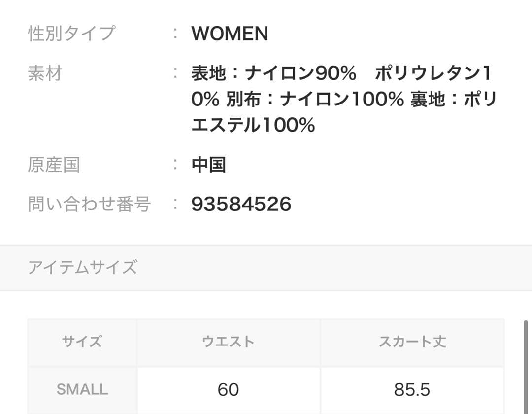Tap the 表地：ナイロン90% material text

273,74
